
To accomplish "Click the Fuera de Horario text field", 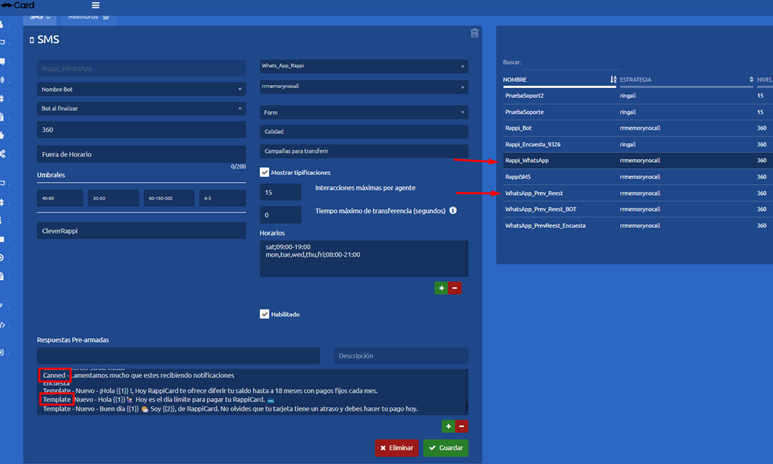I will [141, 154].
